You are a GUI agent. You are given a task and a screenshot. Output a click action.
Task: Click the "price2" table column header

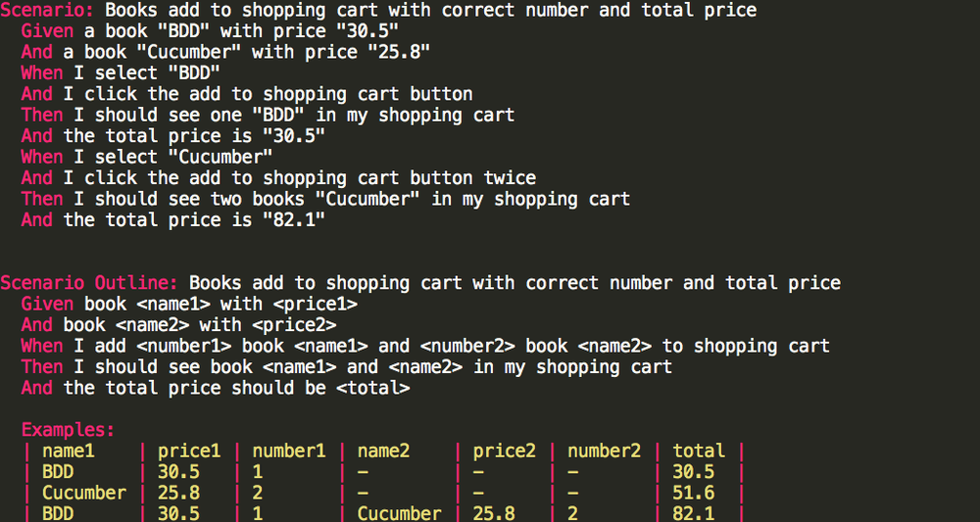[505, 451]
